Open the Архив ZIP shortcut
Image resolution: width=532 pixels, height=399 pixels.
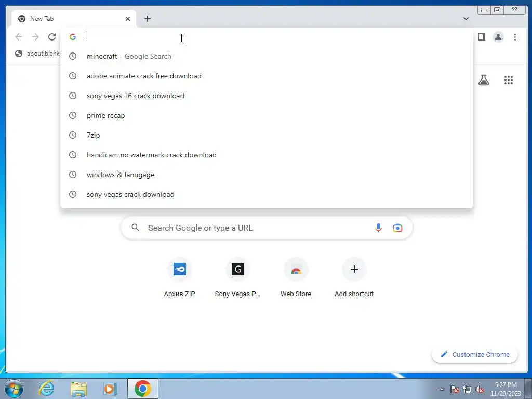pos(179,278)
